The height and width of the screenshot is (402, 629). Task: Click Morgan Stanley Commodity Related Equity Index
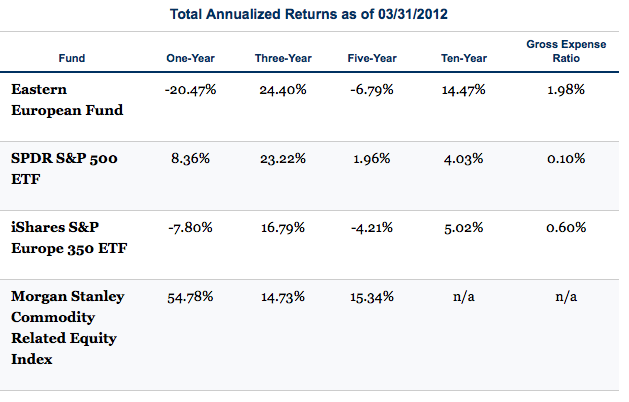tap(65, 327)
